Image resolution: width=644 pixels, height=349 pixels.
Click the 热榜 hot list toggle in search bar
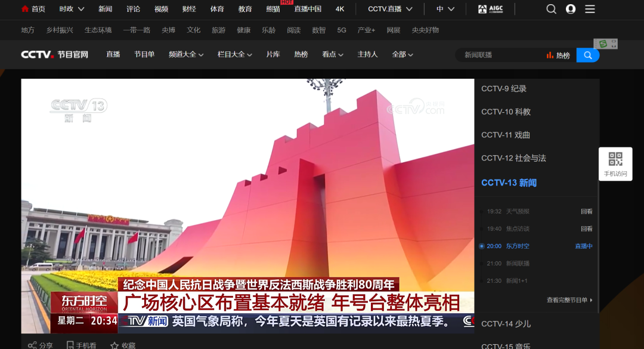[x=558, y=54]
